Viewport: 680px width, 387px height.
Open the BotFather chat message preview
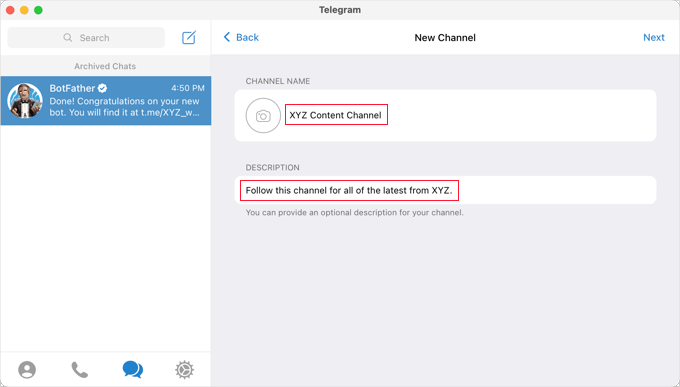pos(124,107)
